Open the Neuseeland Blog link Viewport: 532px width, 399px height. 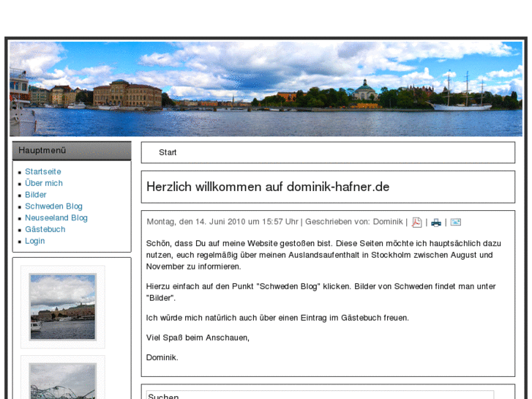(x=56, y=218)
